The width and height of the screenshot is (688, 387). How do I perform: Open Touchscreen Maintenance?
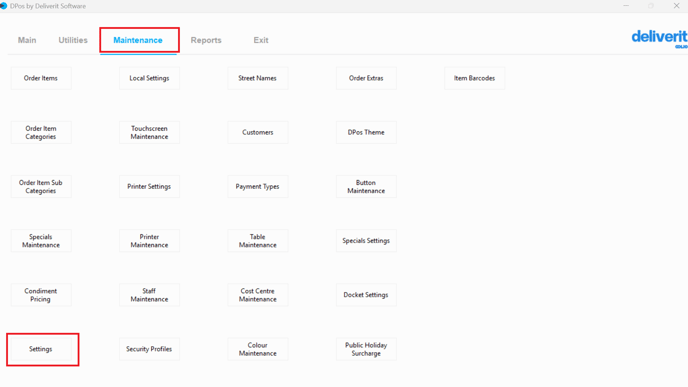point(149,133)
